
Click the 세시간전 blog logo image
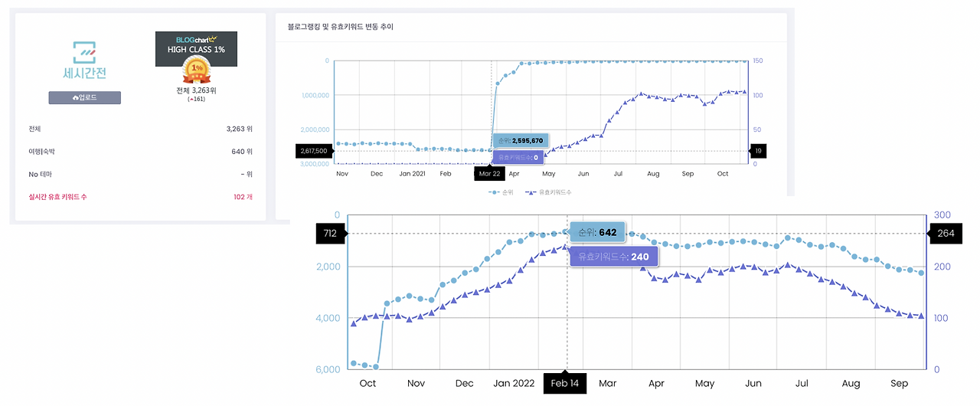point(85,61)
